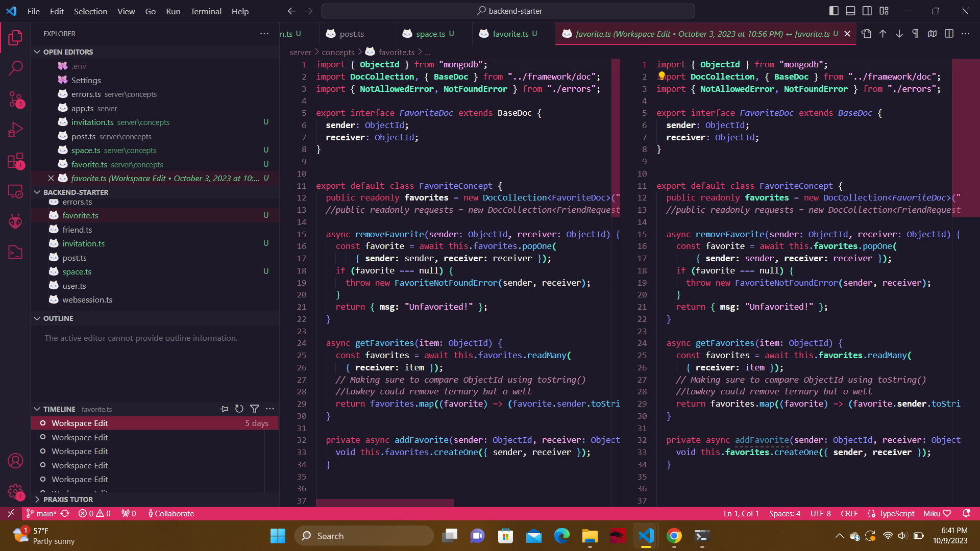980x551 pixels.
Task: Open the backend-starter command center search
Action: click(x=508, y=11)
